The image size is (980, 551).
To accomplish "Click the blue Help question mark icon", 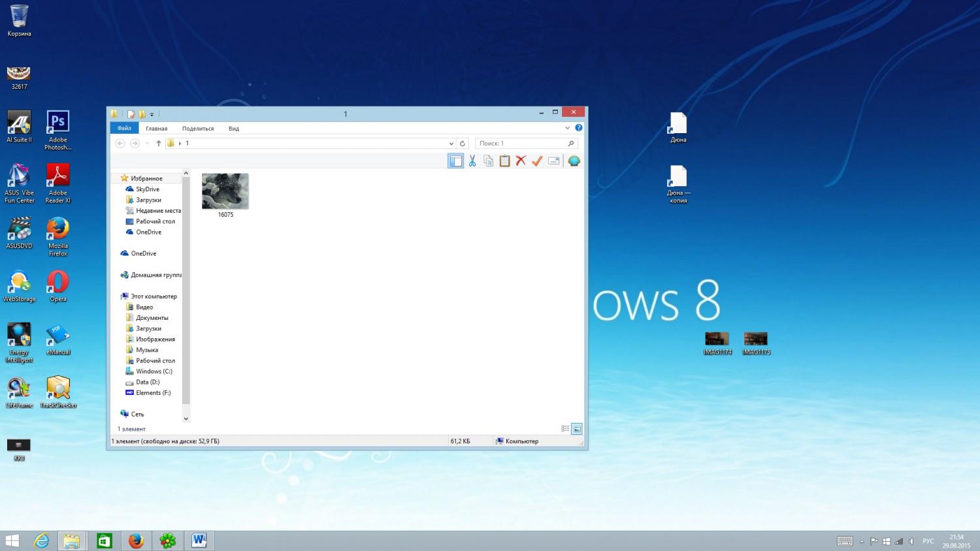I will (578, 128).
